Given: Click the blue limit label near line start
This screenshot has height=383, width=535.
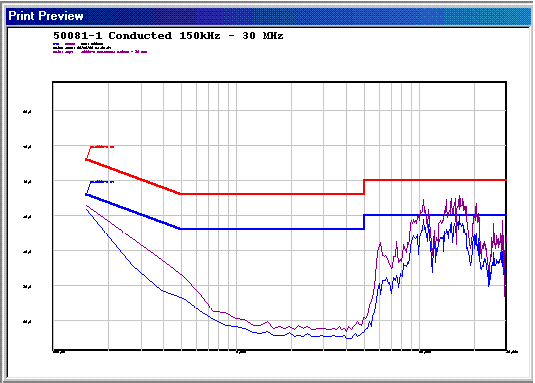Looking at the screenshot, I should point(102,182).
